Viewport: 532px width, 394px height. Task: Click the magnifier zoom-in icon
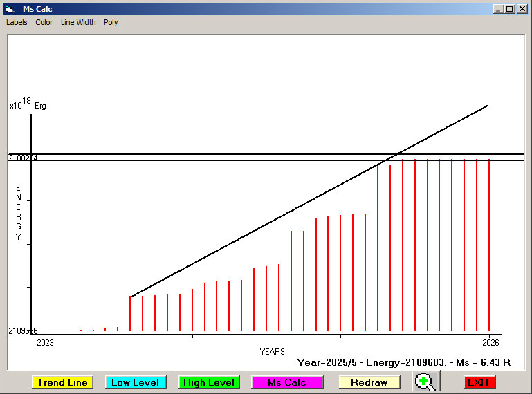click(x=425, y=382)
